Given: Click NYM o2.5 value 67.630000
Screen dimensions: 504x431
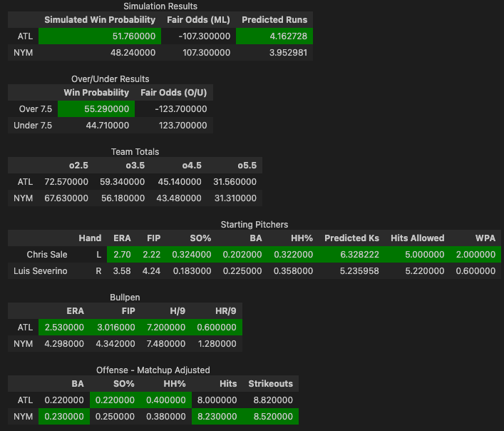Looking at the screenshot, I should click(66, 198).
